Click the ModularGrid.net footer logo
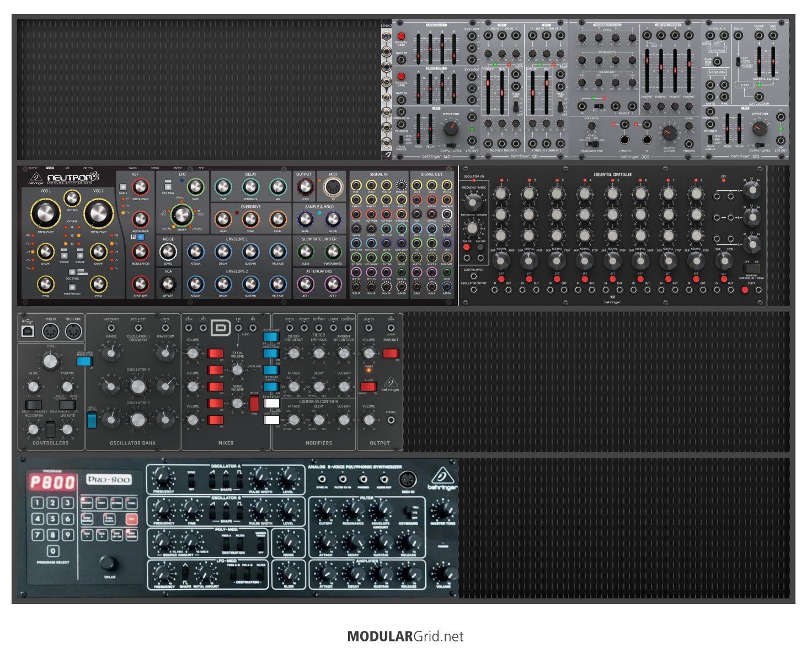 pos(405,636)
